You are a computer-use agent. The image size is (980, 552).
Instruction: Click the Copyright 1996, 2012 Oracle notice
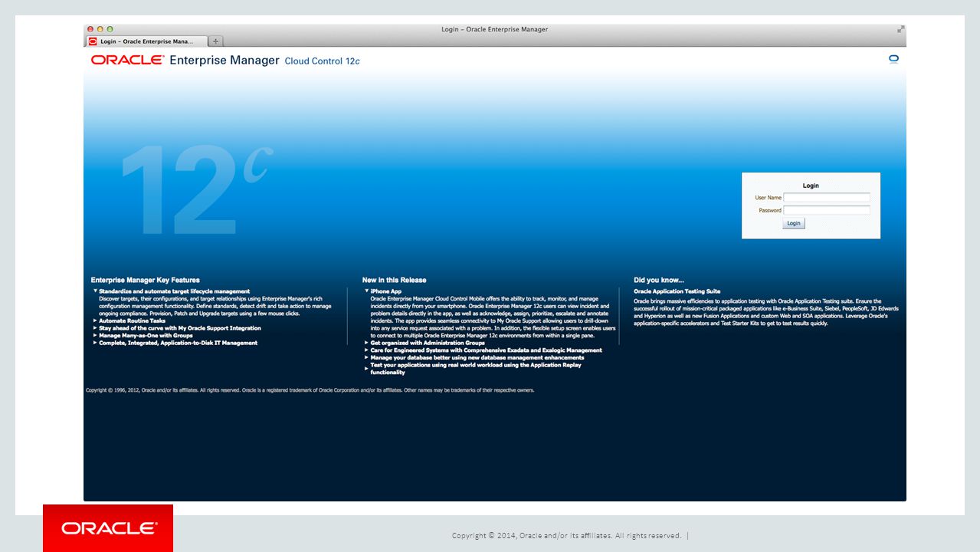click(x=310, y=390)
